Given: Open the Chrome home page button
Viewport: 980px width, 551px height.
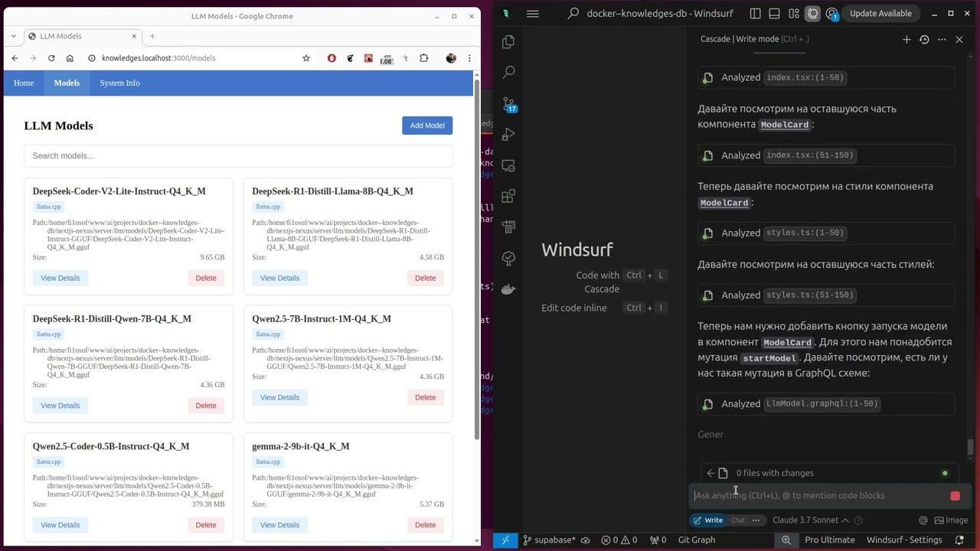Looking at the screenshot, I should click(x=70, y=58).
